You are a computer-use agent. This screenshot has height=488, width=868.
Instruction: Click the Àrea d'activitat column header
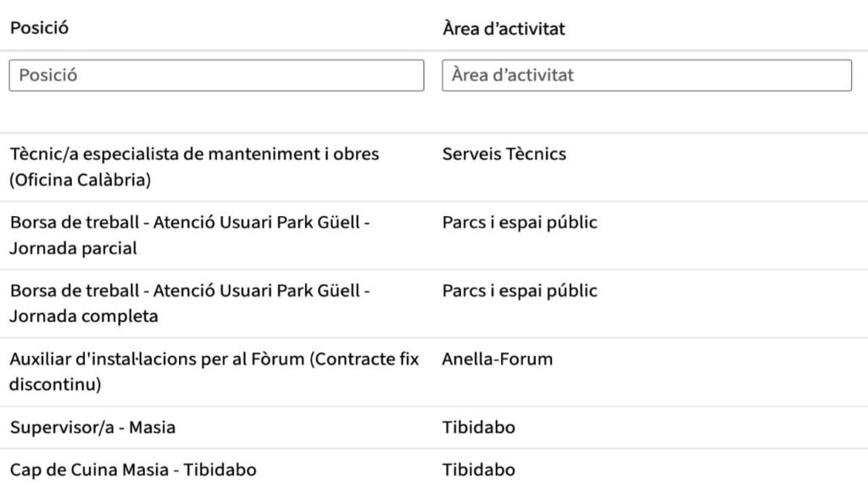tap(504, 28)
